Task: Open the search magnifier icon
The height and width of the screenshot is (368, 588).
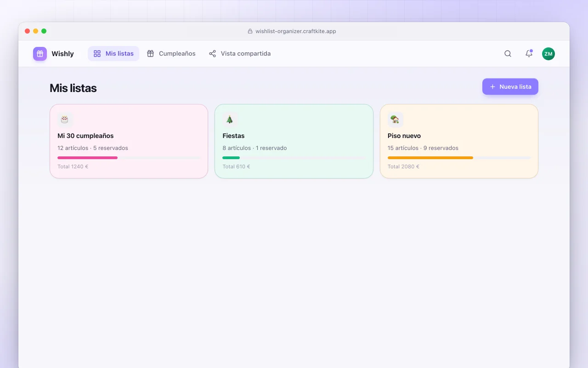Action: [x=508, y=54]
